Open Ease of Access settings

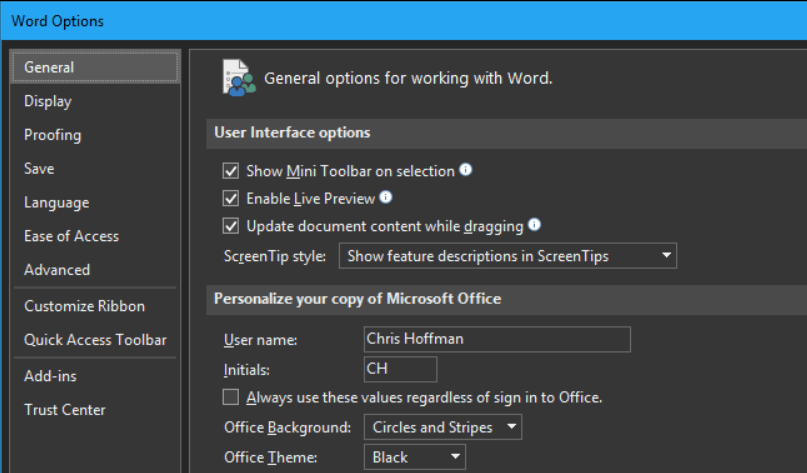(72, 236)
